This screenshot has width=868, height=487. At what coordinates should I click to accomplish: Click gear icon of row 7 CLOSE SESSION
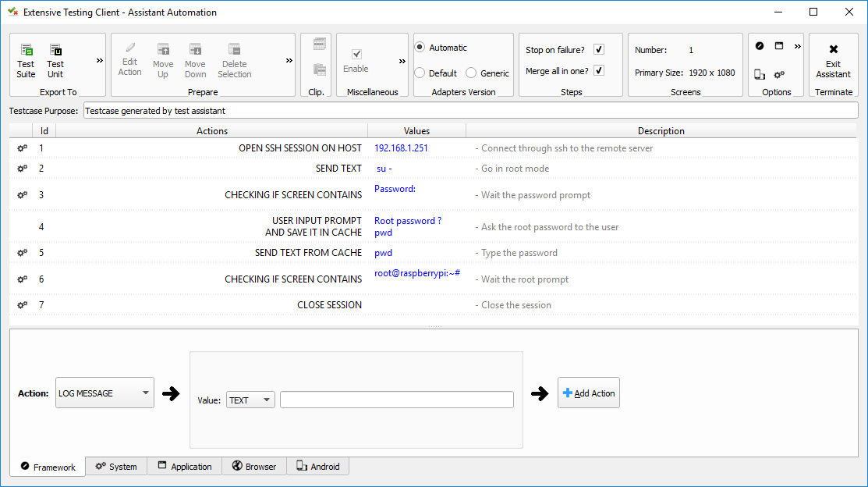pyautogui.click(x=22, y=304)
